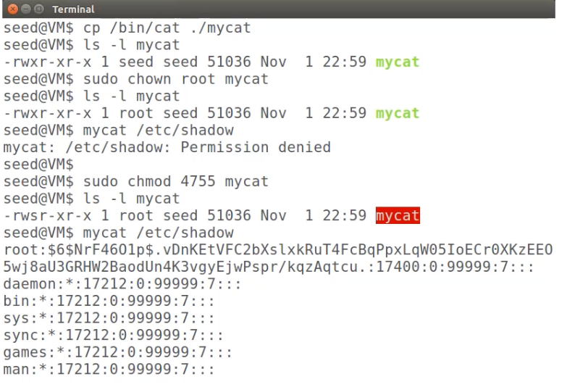Viewport: 588px width, 387px height.
Task: Click the empty seed@VM$ prompt line
Action: point(38,165)
